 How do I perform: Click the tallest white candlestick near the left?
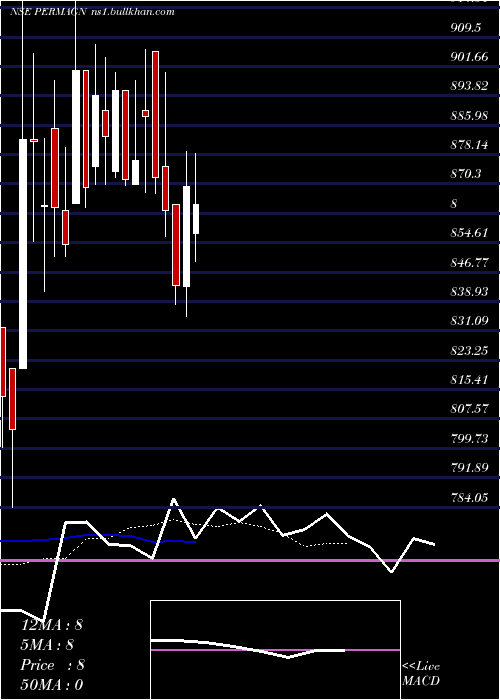[23, 254]
